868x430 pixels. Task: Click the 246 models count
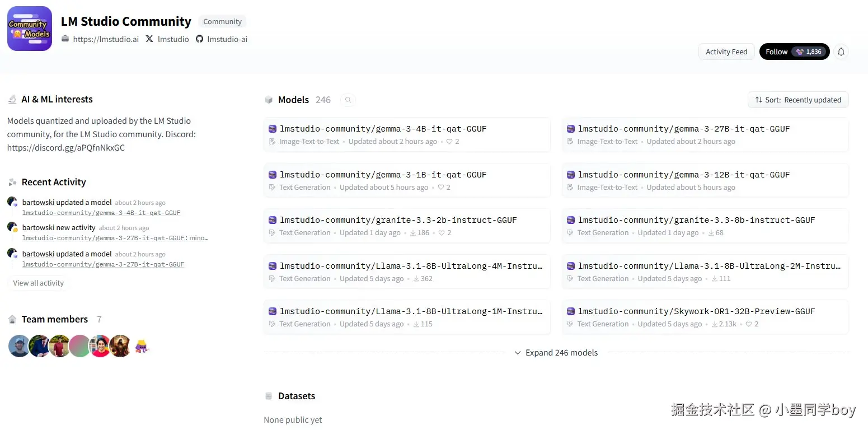(x=323, y=100)
